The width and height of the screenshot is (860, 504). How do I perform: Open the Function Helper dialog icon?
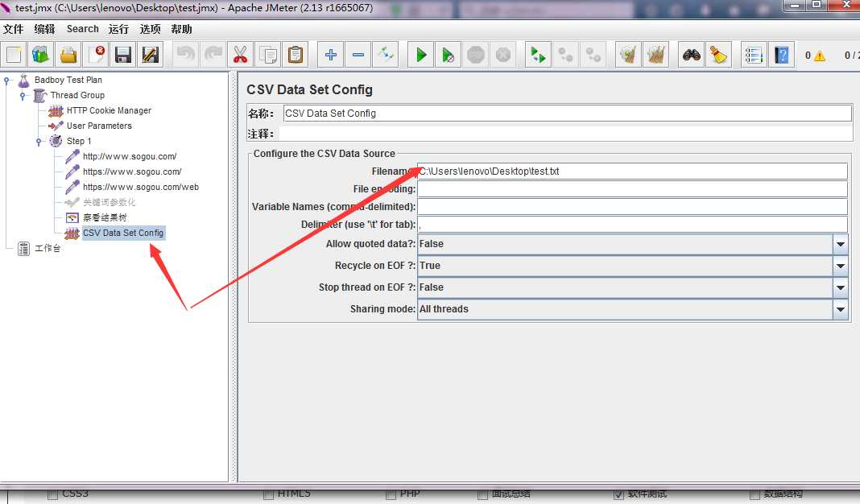coord(755,55)
